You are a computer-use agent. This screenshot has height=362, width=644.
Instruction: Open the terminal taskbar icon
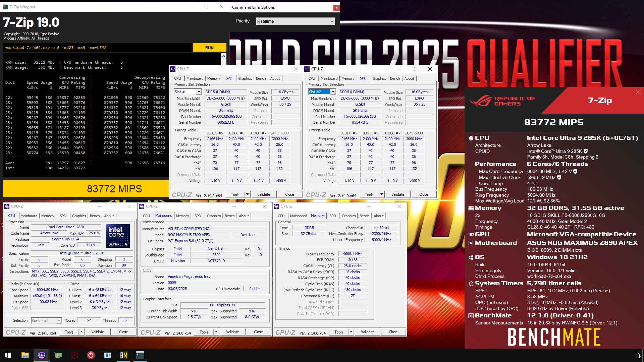click(140, 355)
